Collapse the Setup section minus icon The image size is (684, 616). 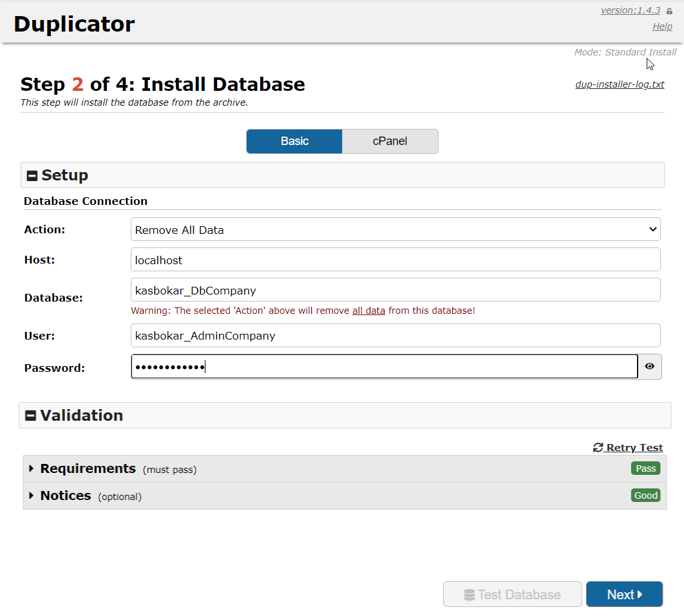pyautogui.click(x=32, y=175)
